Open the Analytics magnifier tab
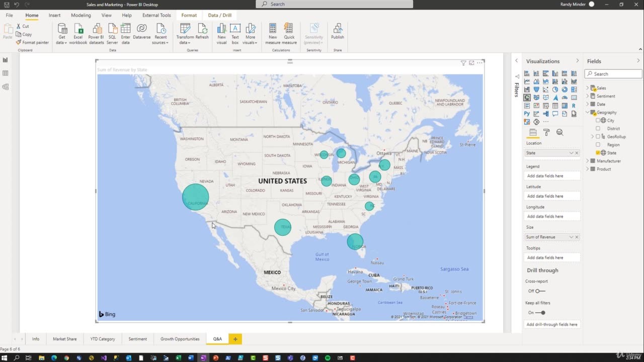This screenshot has width=644, height=362. (x=559, y=133)
